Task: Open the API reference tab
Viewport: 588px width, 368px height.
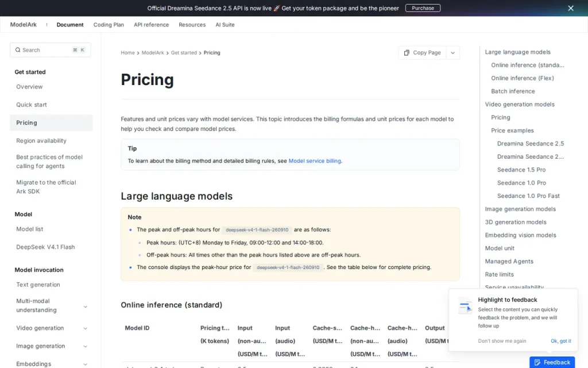Action: click(151, 24)
